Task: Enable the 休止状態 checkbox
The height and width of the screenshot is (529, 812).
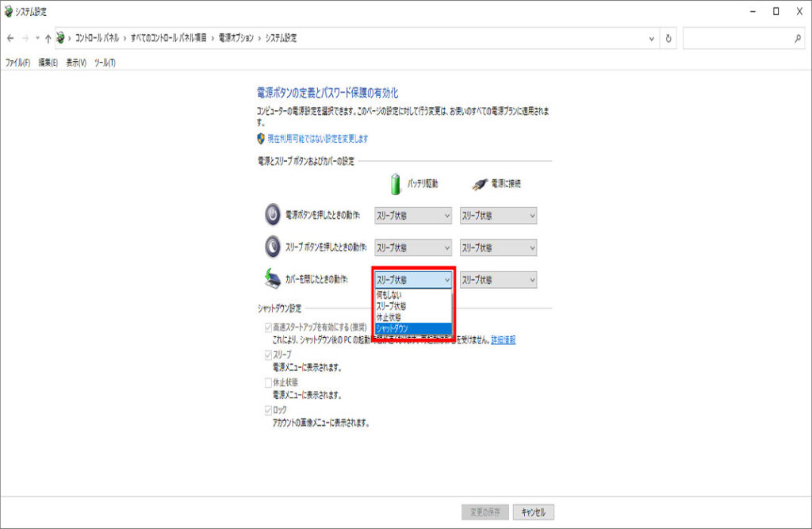Action: 268,382
